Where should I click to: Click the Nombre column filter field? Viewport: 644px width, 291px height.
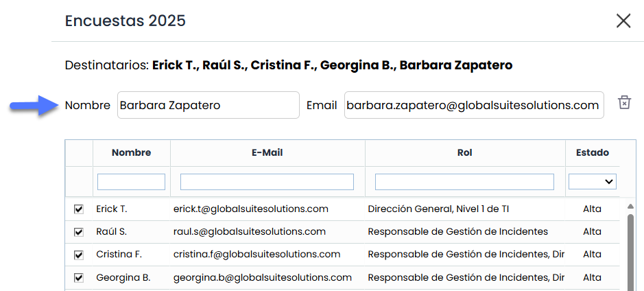coord(131,182)
